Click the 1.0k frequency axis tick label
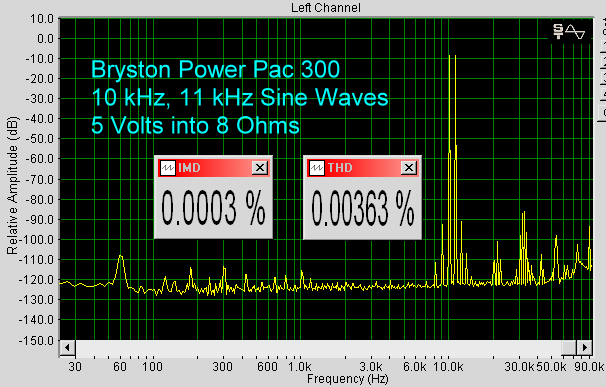The height and width of the screenshot is (387, 606). pos(300,367)
